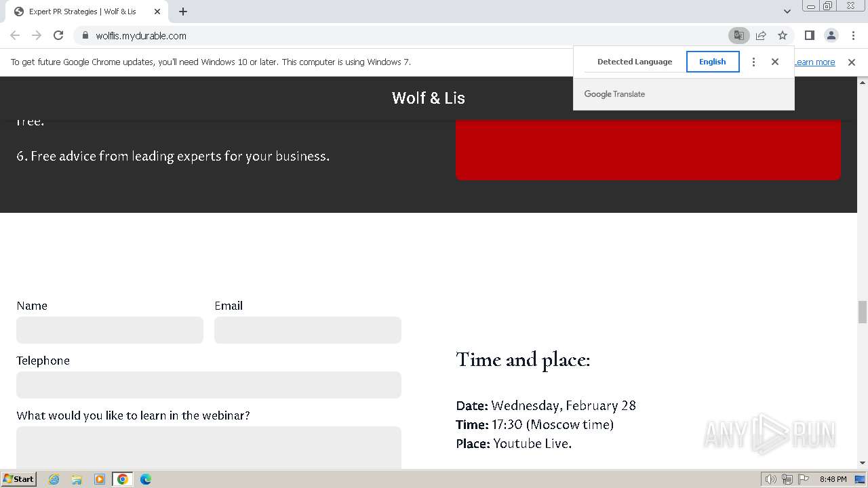Click the 'Wednesday, February 28' date text

click(564, 405)
